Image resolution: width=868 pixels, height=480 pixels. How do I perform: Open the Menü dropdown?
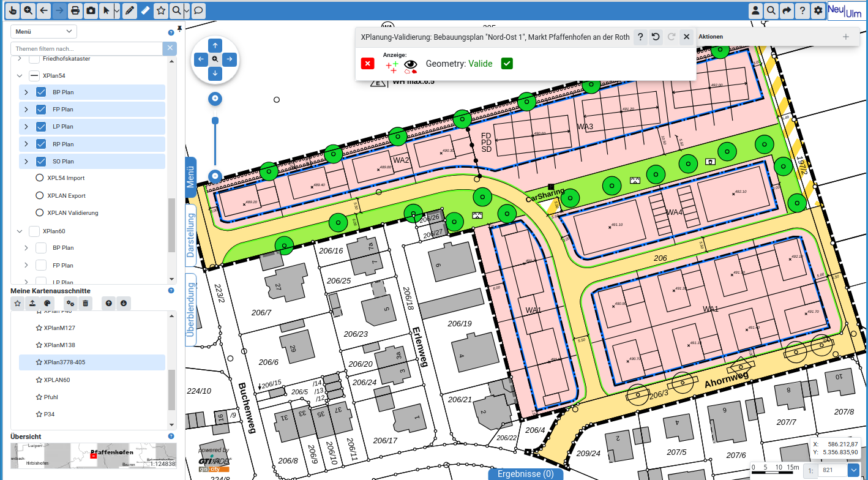(43, 32)
